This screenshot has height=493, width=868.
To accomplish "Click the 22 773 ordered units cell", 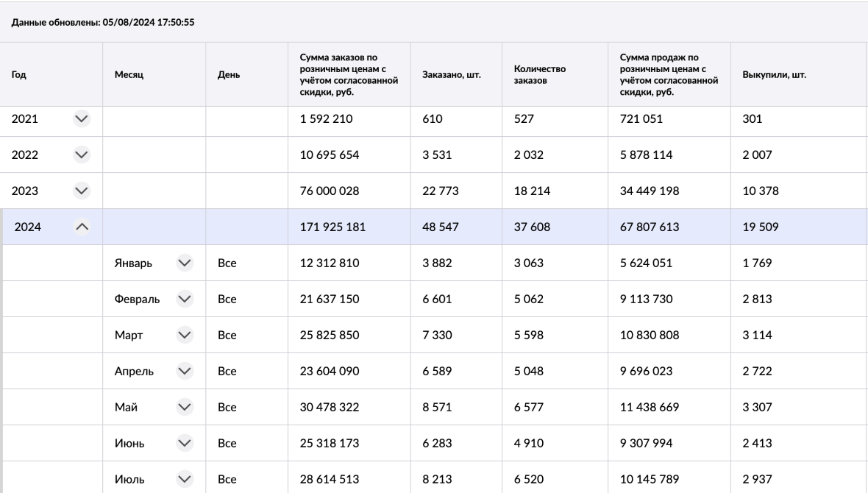I will (x=456, y=191).
